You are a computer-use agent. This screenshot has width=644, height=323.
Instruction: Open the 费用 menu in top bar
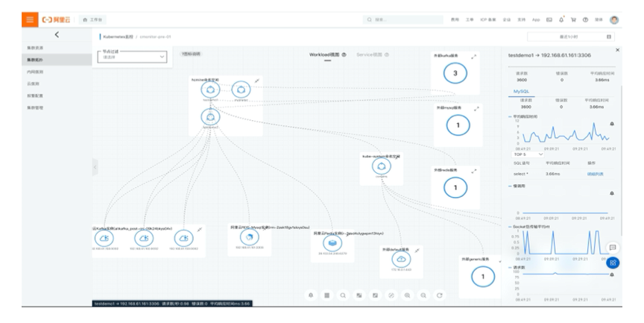455,19
